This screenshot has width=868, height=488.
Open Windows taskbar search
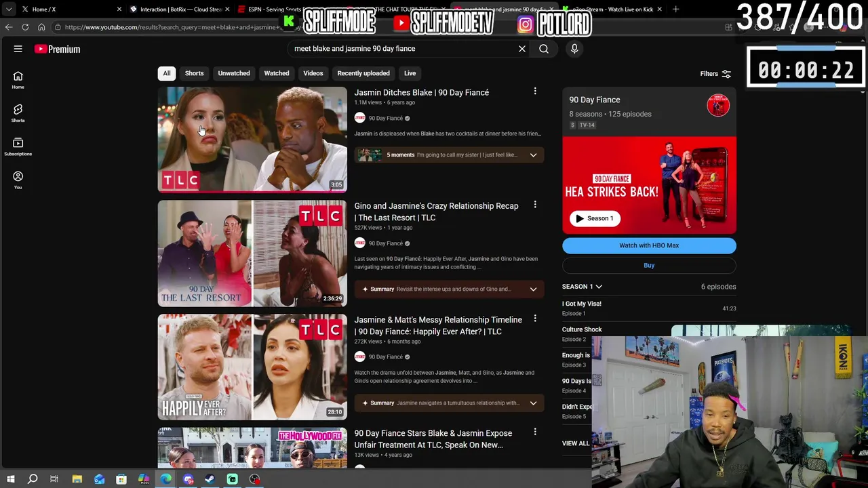pos(32,479)
